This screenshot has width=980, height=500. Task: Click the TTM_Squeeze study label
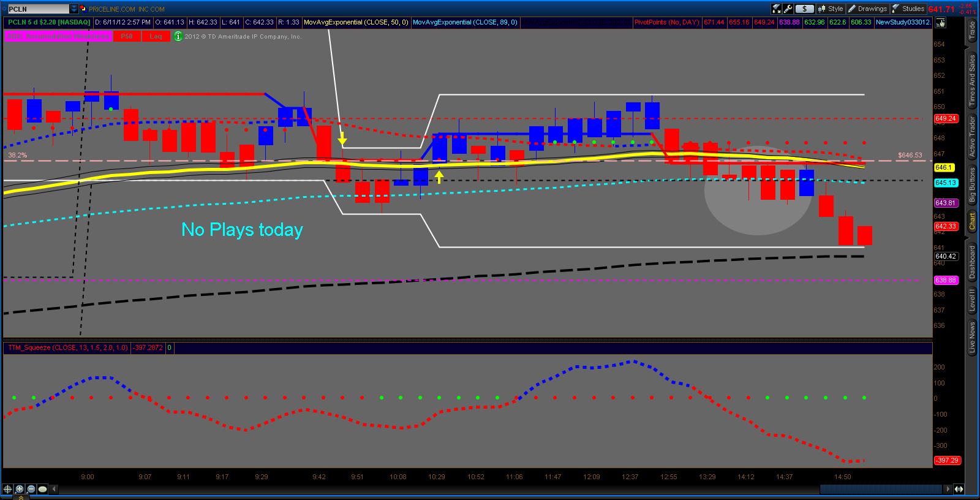coord(67,347)
